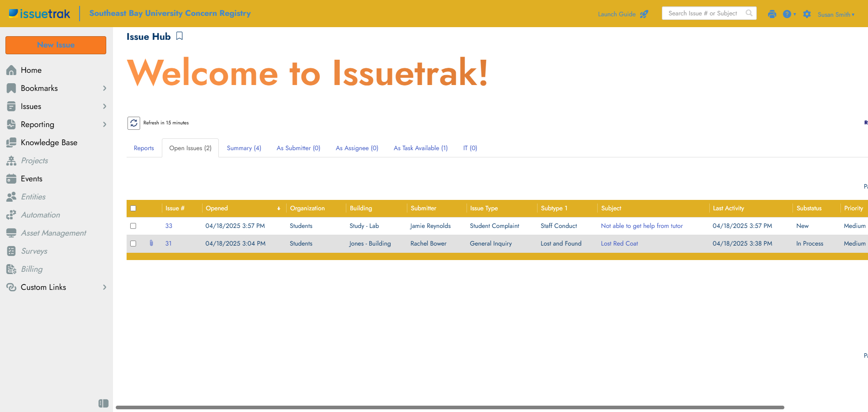
Task: Open issue number 33 link
Action: click(169, 226)
